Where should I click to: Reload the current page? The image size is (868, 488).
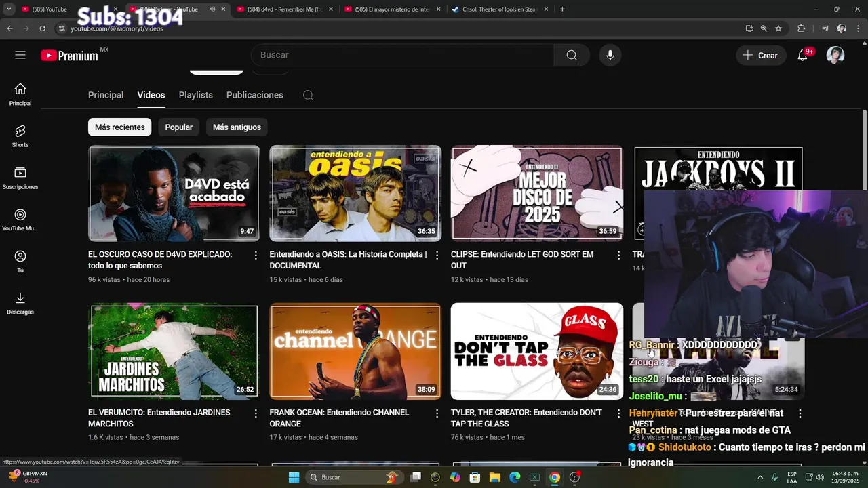pos(42,28)
